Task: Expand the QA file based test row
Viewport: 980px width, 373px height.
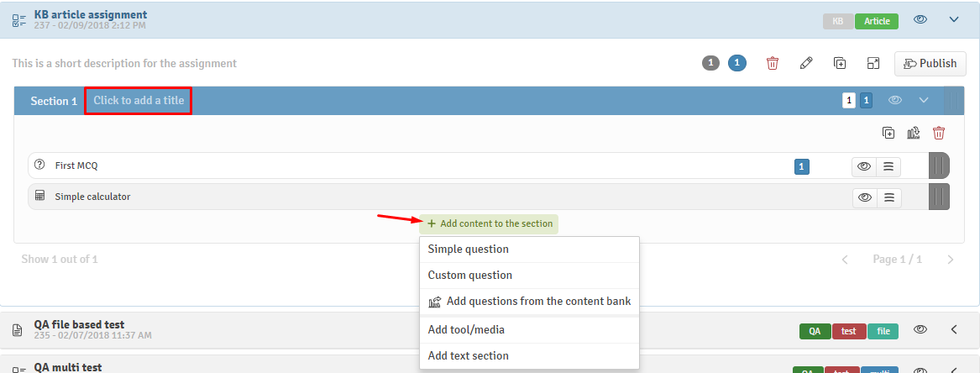Action: pyautogui.click(x=954, y=329)
